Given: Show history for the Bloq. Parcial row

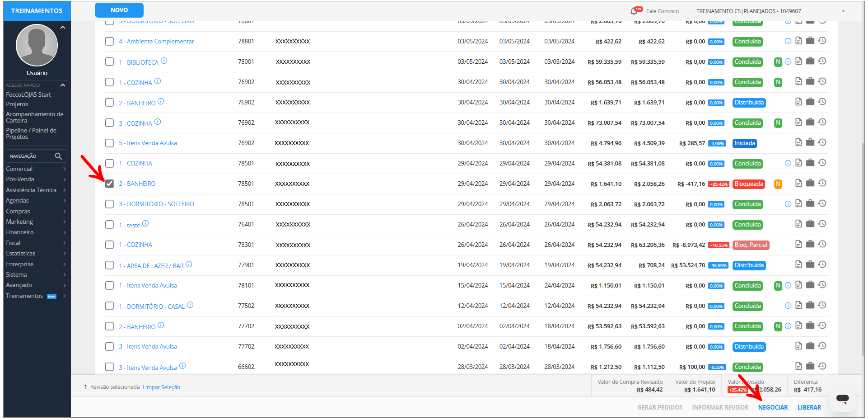Looking at the screenshot, I should 822,244.
